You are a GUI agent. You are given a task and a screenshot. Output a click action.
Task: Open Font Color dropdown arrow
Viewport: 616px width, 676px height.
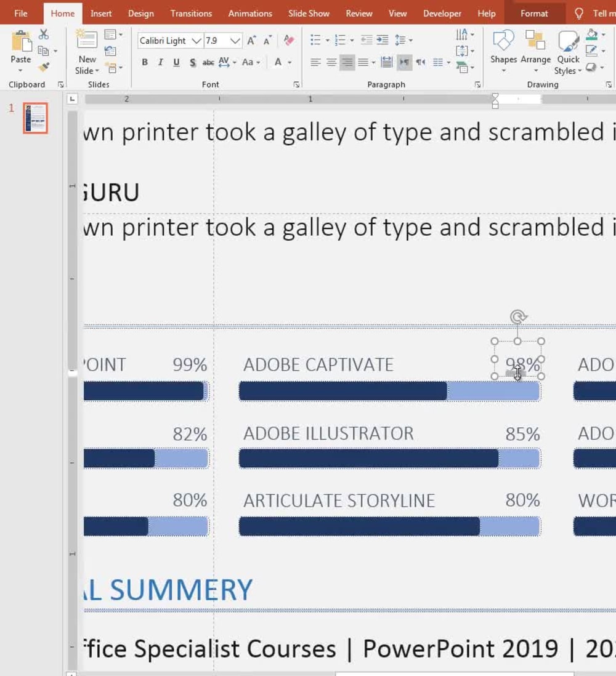[290, 63]
